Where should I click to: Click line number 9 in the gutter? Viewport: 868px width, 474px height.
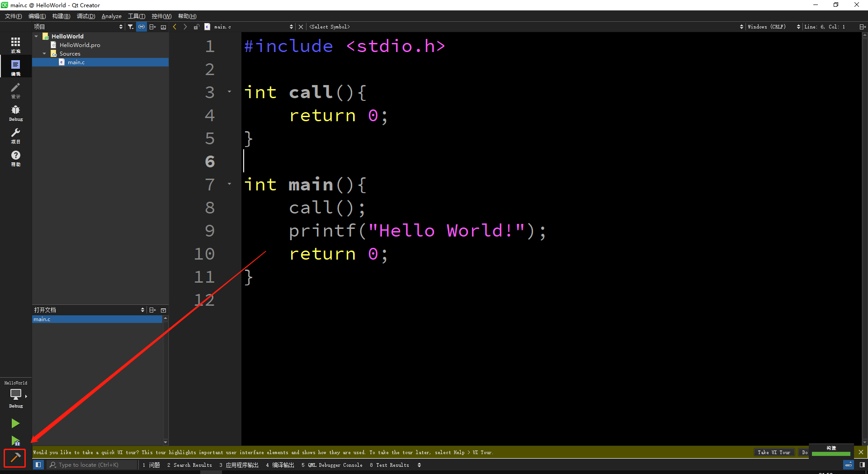click(x=210, y=230)
